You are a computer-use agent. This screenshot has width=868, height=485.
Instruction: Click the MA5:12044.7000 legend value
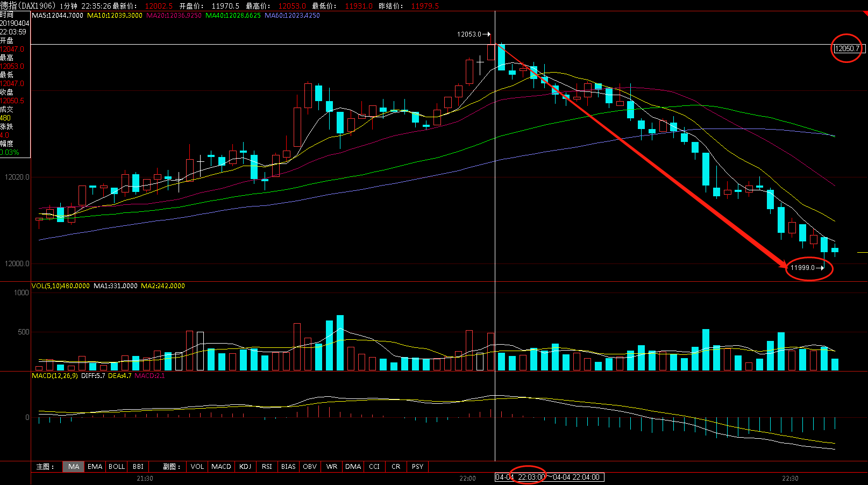[58, 16]
